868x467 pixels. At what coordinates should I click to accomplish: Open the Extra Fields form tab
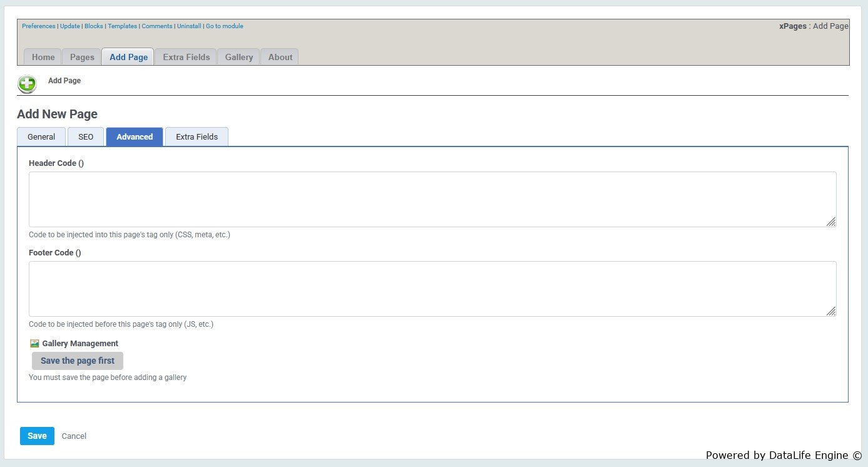[x=197, y=137]
